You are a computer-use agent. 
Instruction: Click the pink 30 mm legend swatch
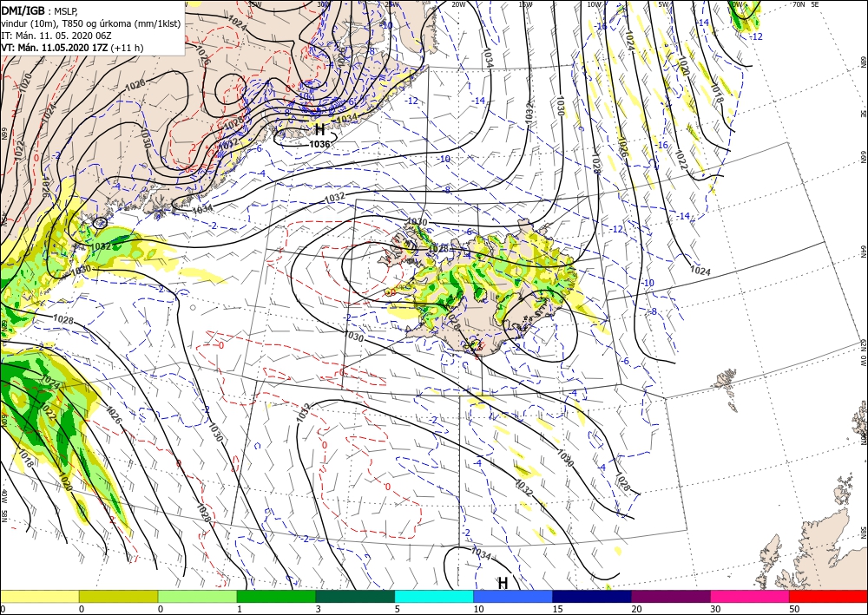(x=750, y=596)
